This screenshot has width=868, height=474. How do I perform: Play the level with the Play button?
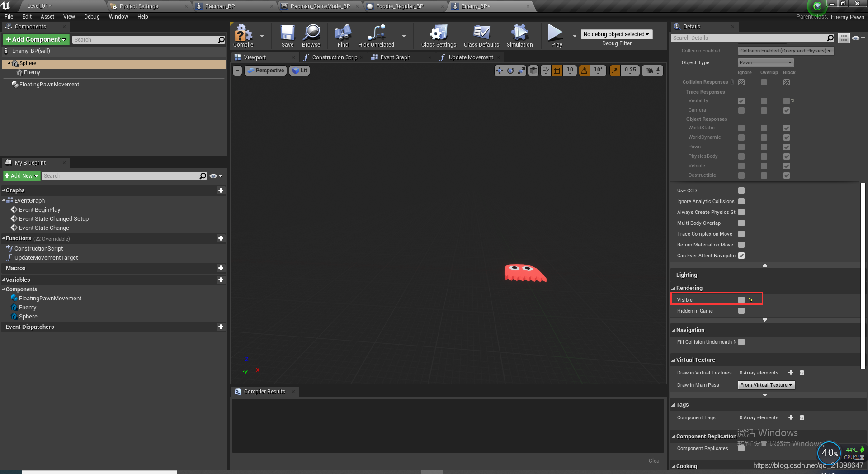click(557, 36)
